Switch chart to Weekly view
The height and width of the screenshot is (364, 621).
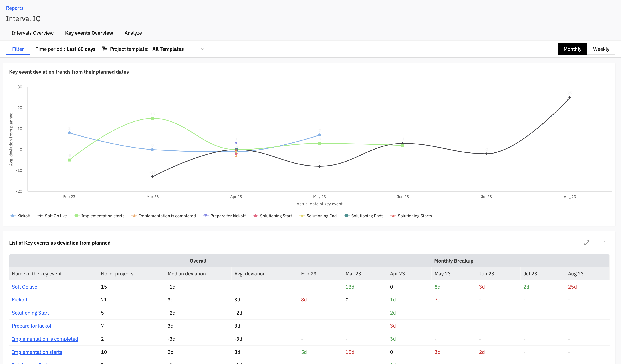pos(601,49)
